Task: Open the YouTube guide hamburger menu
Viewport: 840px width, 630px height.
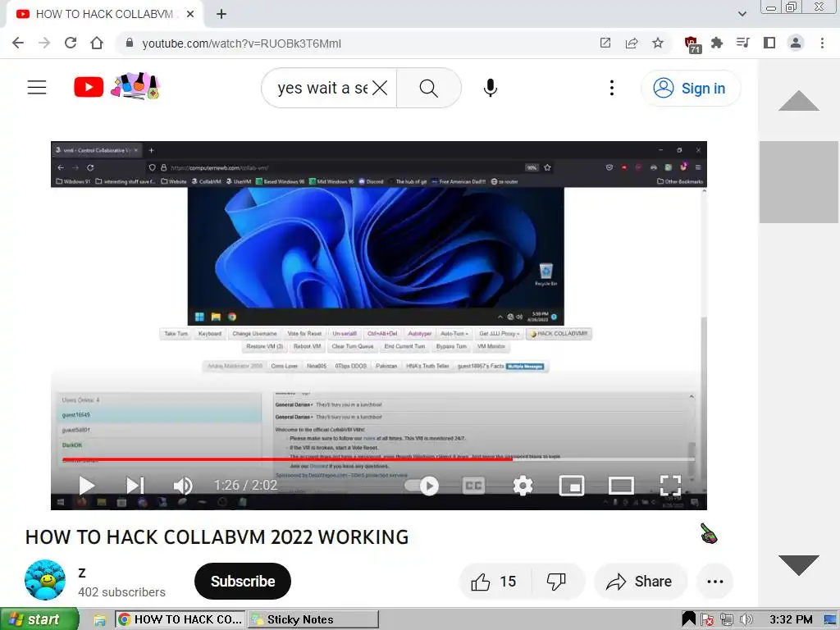Action: tap(37, 87)
